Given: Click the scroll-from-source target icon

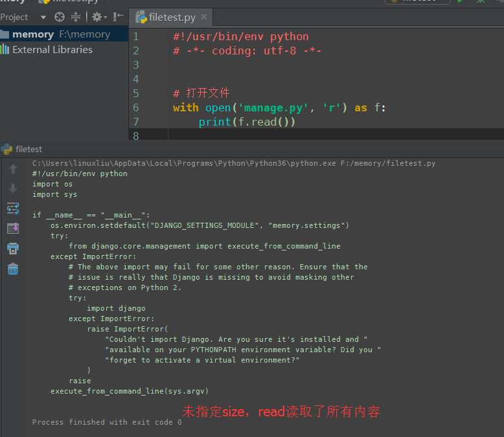Looking at the screenshot, I should point(60,17).
